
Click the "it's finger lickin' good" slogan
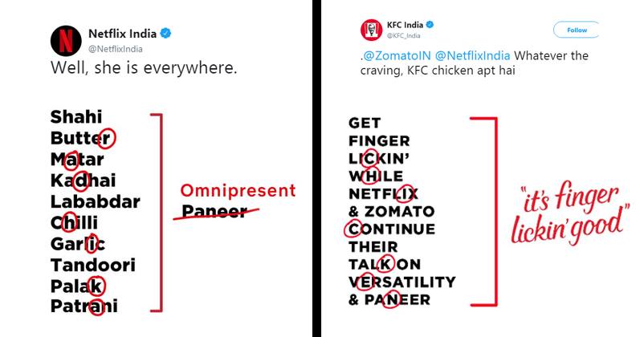click(569, 211)
